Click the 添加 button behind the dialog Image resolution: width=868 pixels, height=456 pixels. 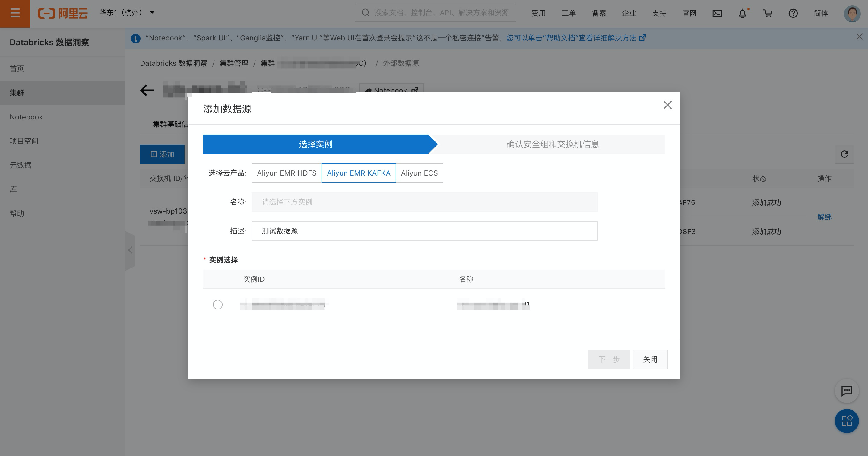coord(162,154)
